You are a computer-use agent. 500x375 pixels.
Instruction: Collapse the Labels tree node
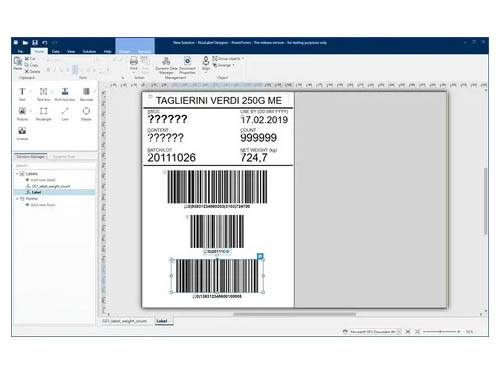[17, 174]
